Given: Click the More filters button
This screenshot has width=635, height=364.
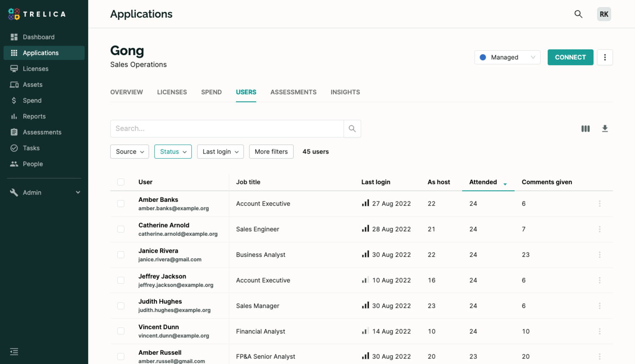Looking at the screenshot, I should point(271,152).
